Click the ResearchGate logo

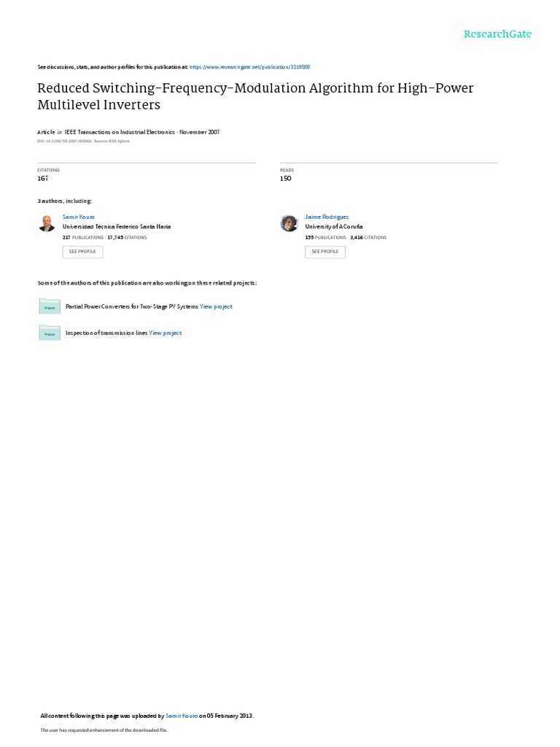tap(497, 34)
